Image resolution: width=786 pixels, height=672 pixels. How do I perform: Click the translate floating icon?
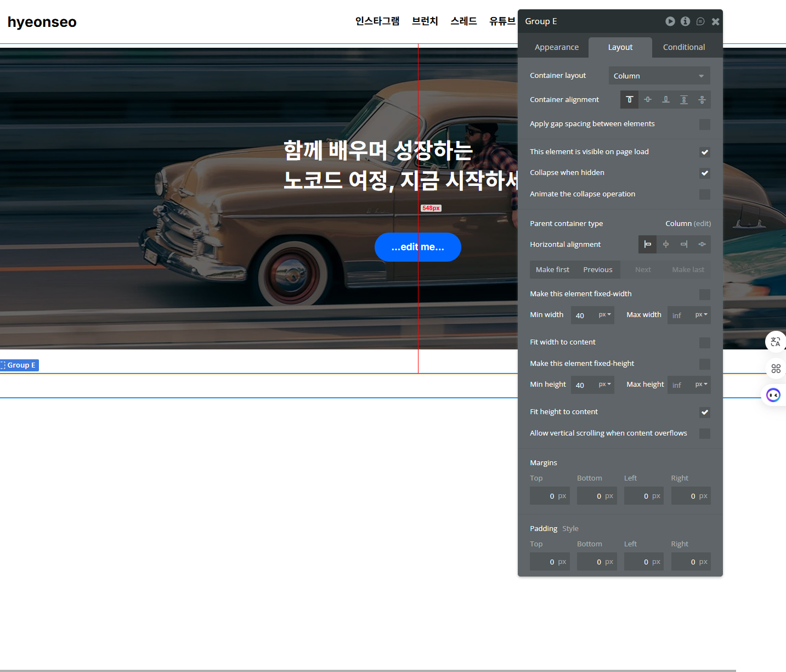(x=775, y=342)
